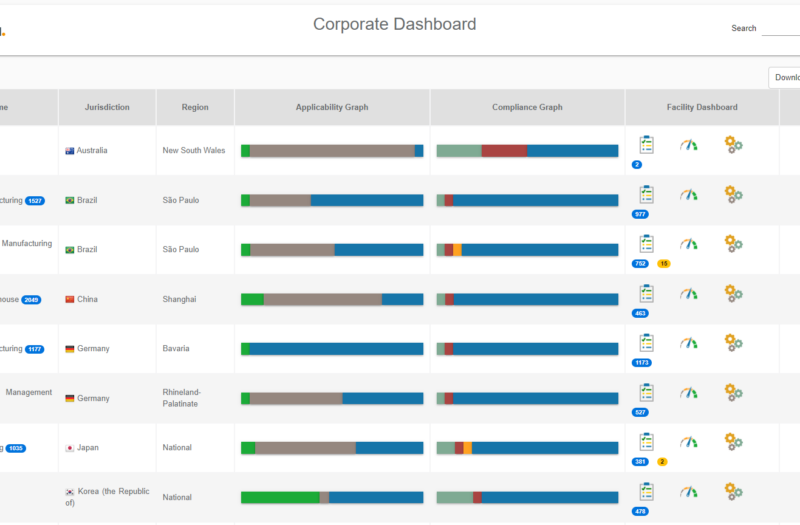Screen dimensions: 800x525
Task: Click Australia's Compliance Graph red segment
Action: (504, 151)
